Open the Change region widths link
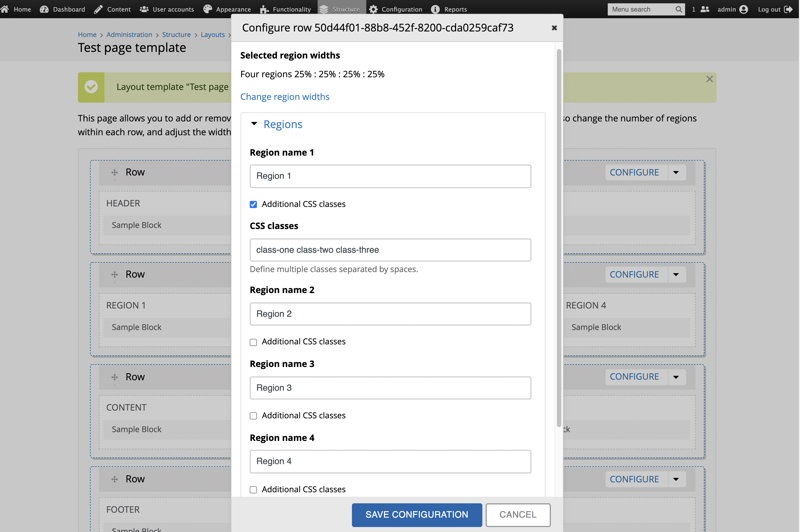This screenshot has height=532, width=800. 285,97
